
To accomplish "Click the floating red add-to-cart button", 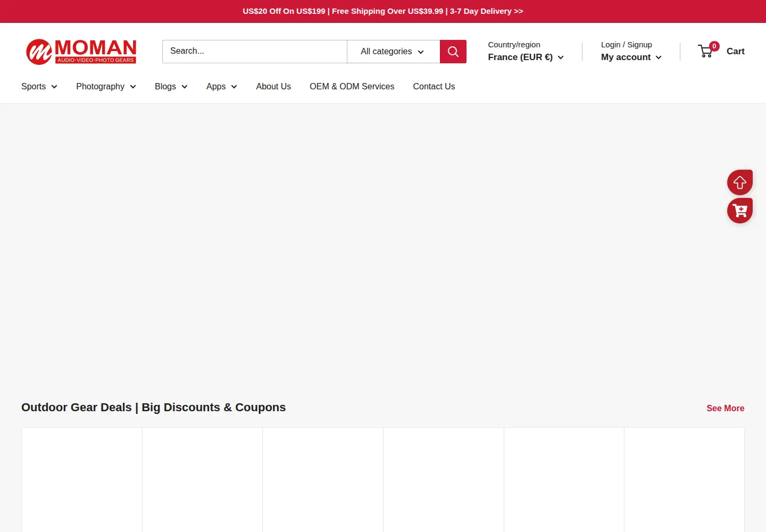I will click(740, 211).
